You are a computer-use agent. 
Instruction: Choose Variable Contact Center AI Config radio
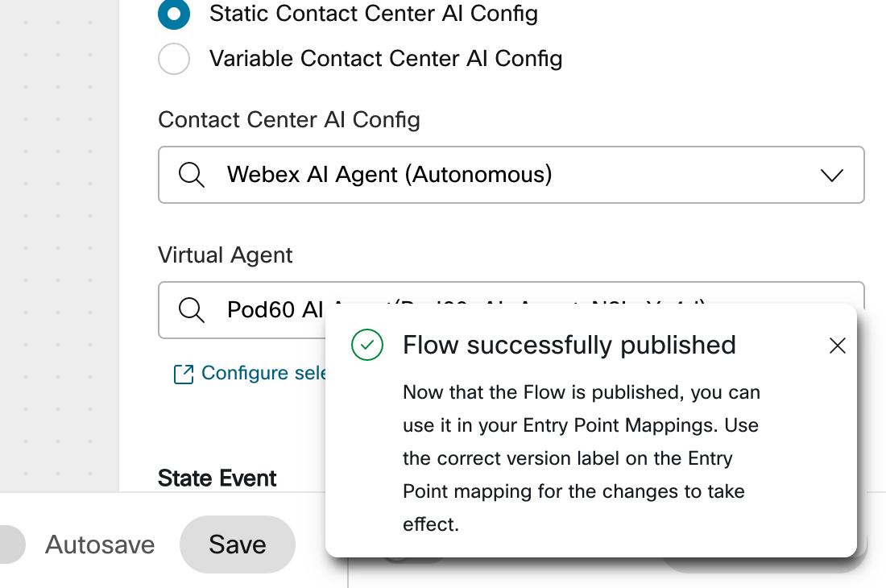tap(174, 59)
